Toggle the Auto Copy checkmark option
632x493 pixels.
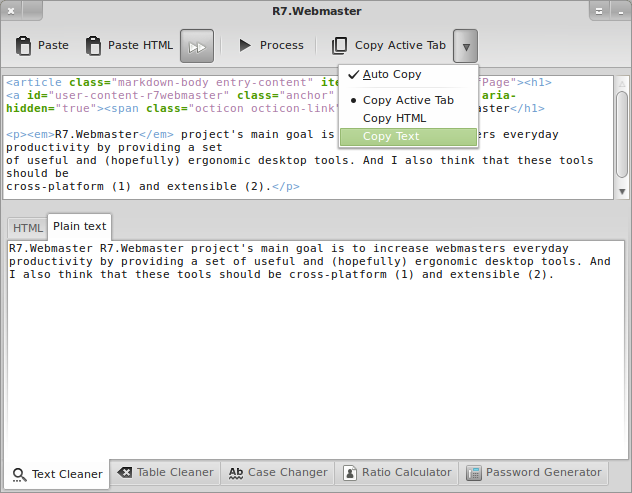pos(408,74)
